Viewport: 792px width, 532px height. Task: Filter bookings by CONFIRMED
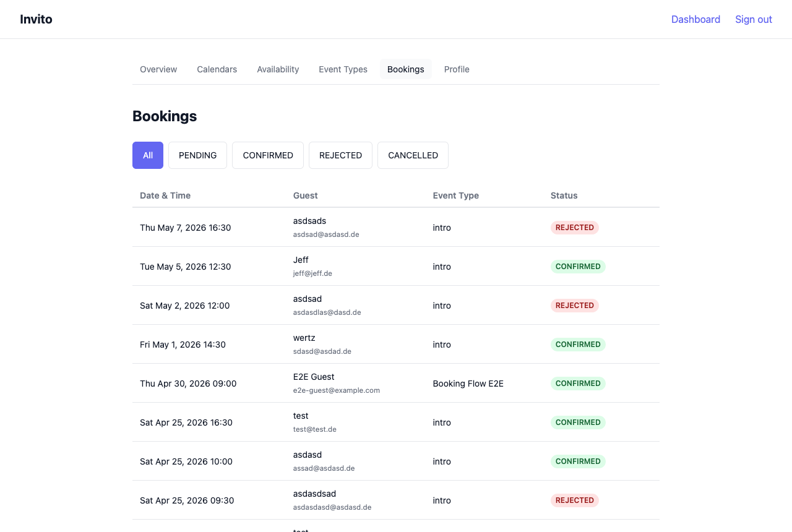point(268,155)
